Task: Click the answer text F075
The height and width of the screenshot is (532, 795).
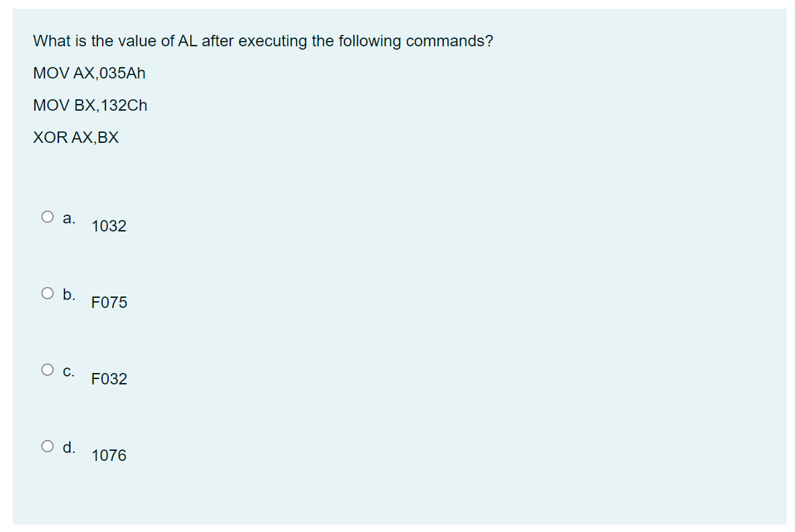Action: 109,303
